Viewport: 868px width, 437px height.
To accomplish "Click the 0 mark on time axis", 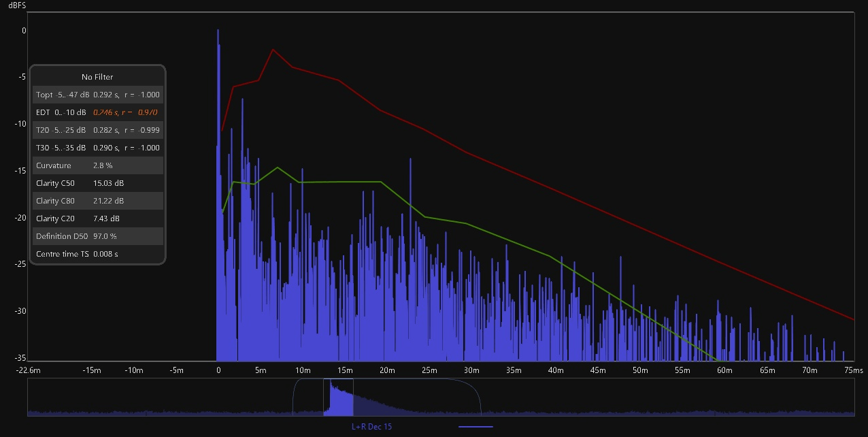I will tap(218, 370).
